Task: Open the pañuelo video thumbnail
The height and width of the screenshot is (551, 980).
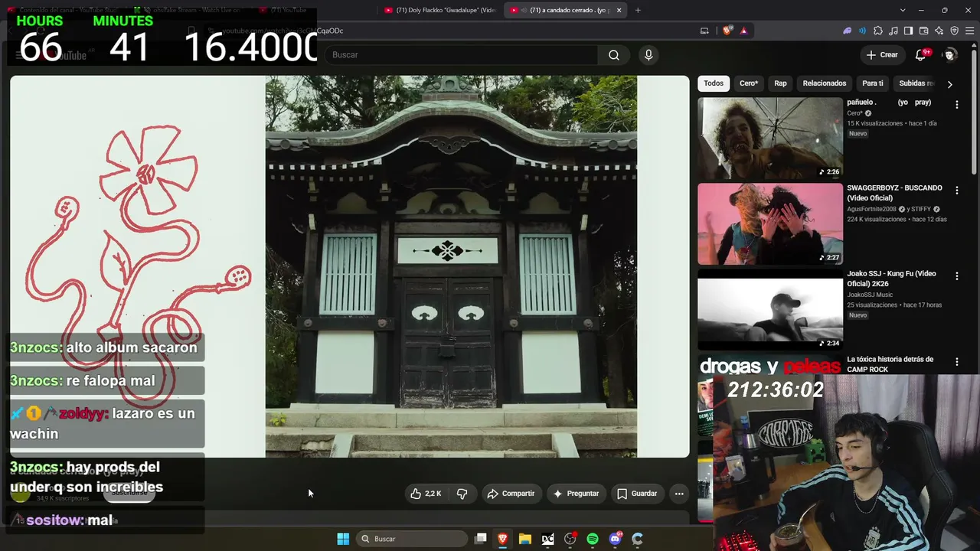Action: [x=770, y=139]
